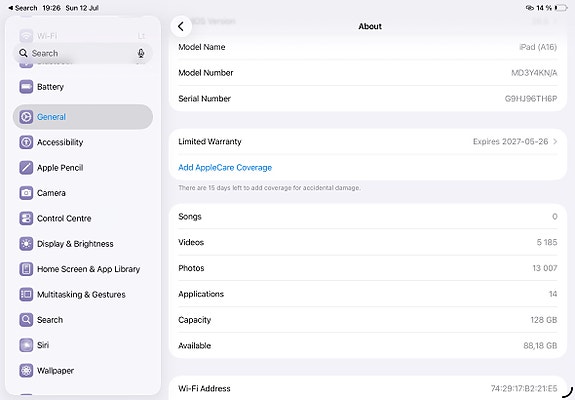Tap the 19:26 clock in status bar
Image resolution: width=575 pixels, height=400 pixels.
click(51, 8)
